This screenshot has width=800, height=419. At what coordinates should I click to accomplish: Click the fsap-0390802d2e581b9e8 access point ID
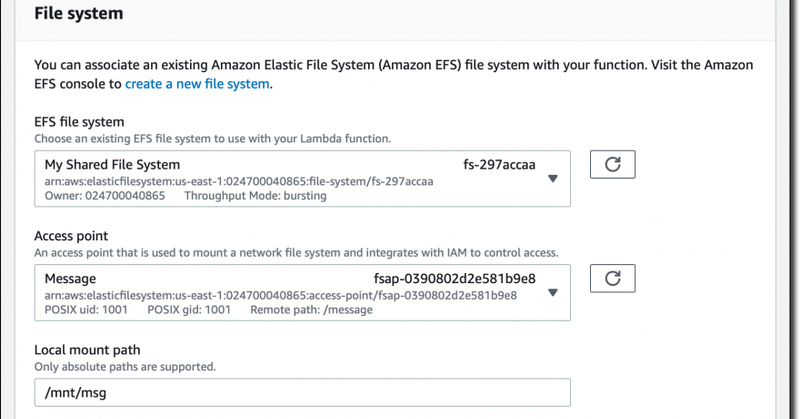tap(455, 278)
